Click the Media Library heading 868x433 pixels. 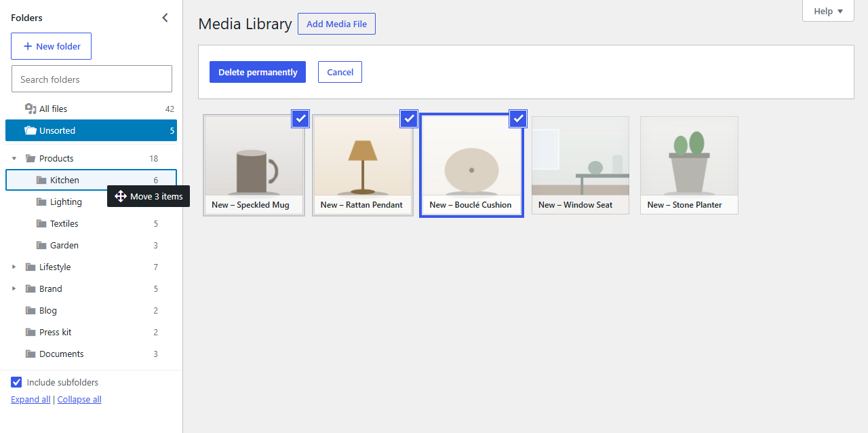click(245, 24)
